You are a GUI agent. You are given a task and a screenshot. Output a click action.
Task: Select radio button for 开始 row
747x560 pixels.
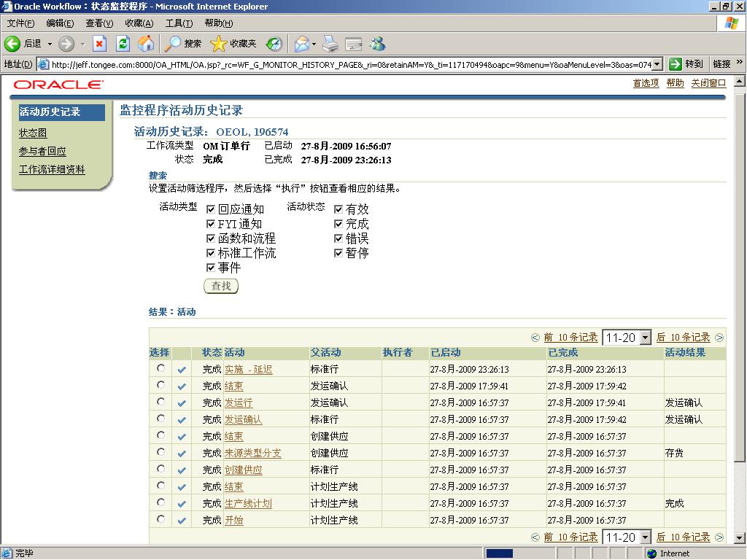(x=160, y=519)
